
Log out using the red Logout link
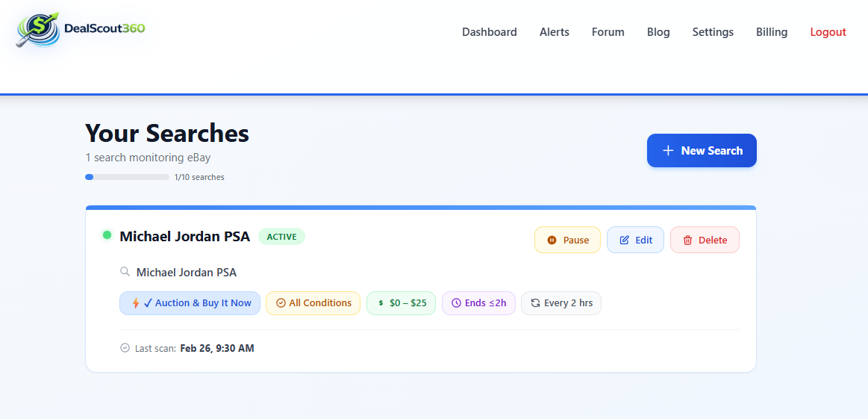828,32
